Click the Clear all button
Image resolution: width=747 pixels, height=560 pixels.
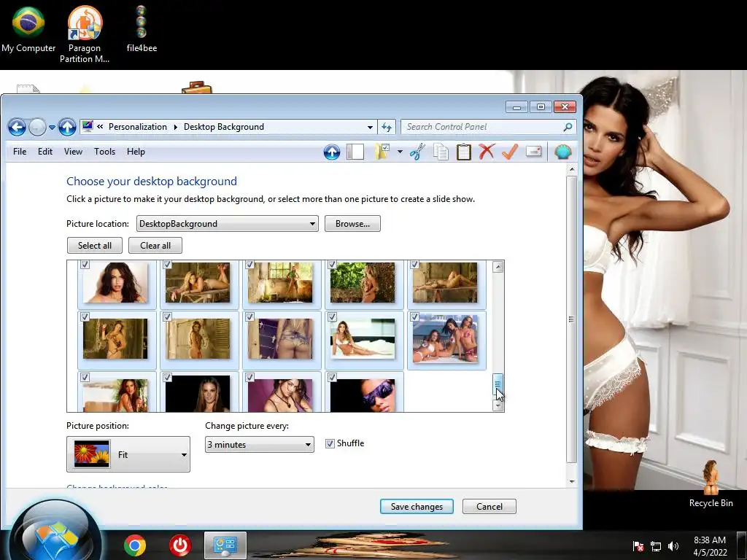[155, 246]
